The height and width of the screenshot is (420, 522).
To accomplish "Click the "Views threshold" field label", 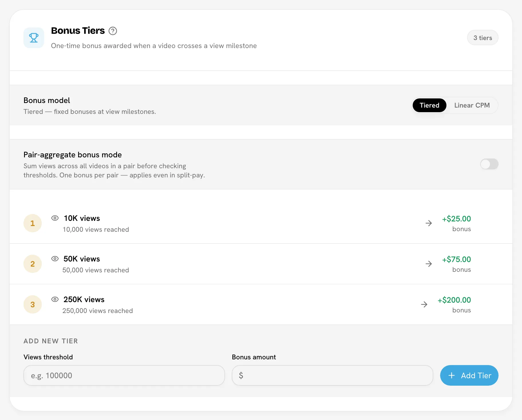I will [48, 357].
